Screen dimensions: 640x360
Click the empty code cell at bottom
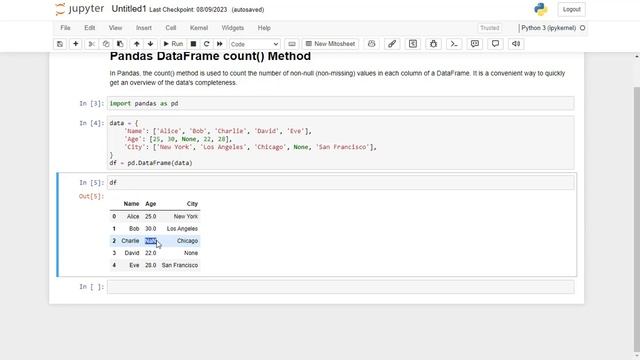[340, 287]
